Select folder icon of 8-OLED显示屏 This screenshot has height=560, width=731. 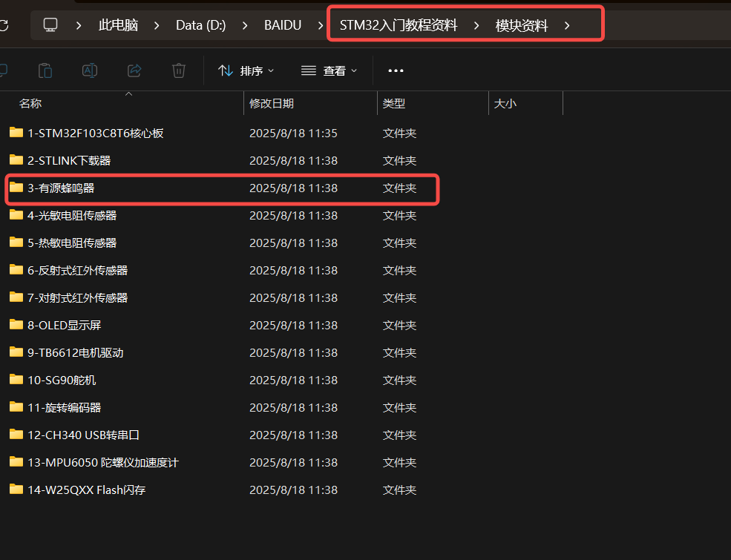point(16,325)
